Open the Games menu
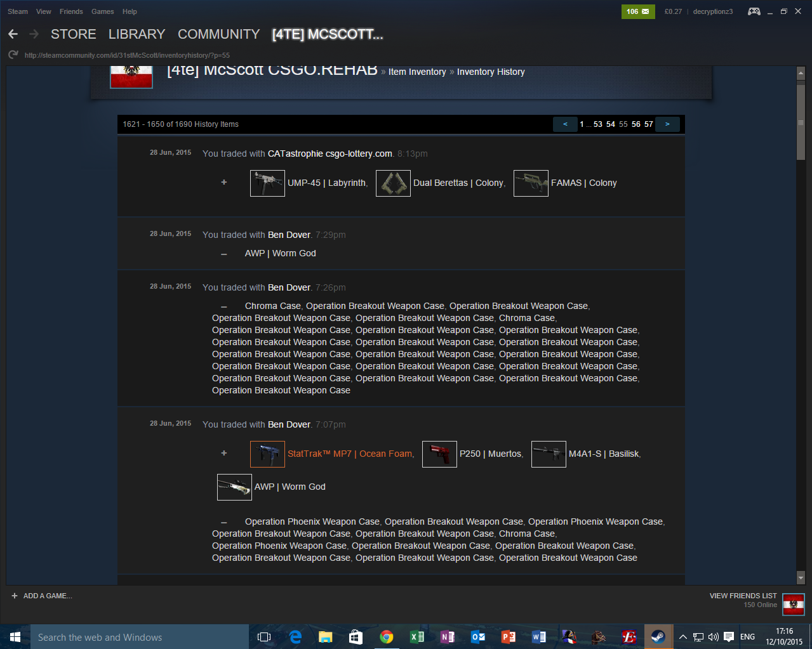The height and width of the screenshot is (649, 812). point(102,11)
